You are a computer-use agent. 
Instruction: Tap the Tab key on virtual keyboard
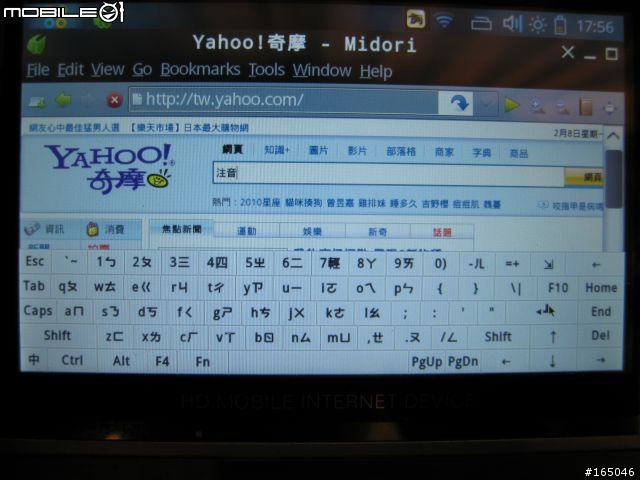click(34, 286)
